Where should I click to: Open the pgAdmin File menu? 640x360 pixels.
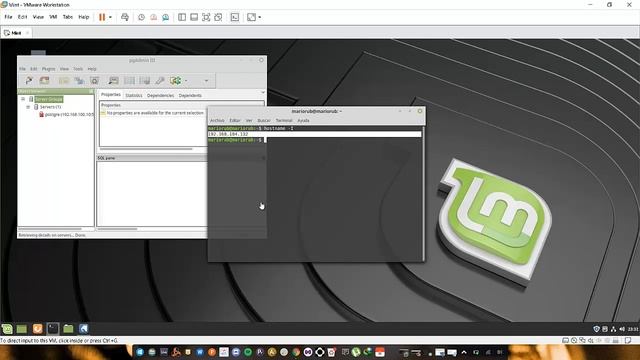(x=22, y=69)
